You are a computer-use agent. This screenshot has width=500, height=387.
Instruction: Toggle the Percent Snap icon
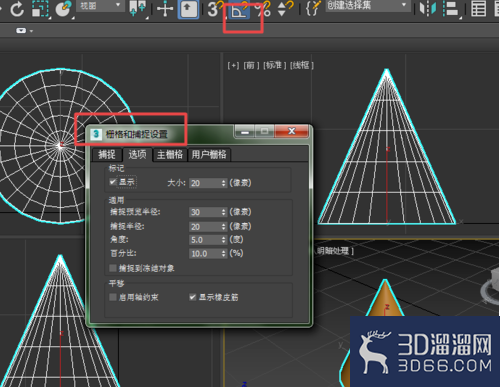point(262,9)
